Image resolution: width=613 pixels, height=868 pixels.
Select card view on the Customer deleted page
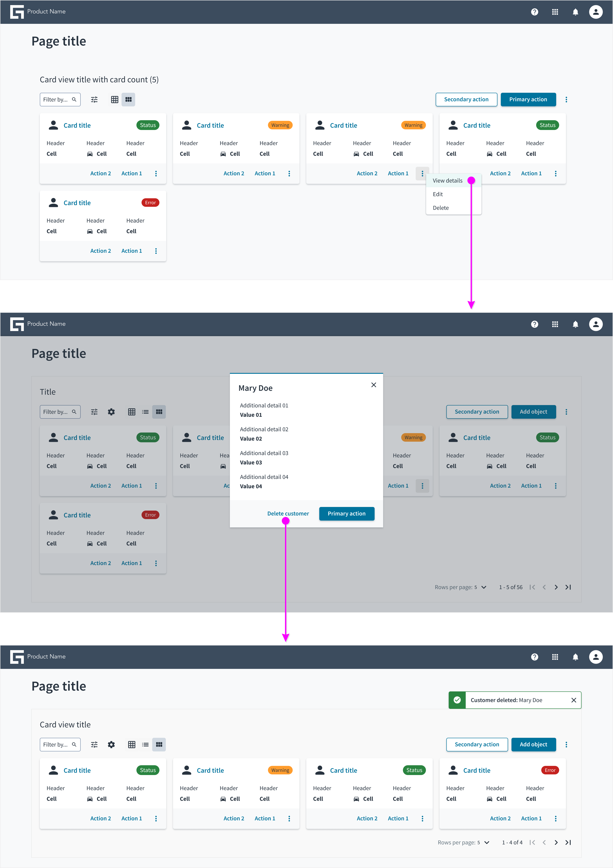click(159, 744)
